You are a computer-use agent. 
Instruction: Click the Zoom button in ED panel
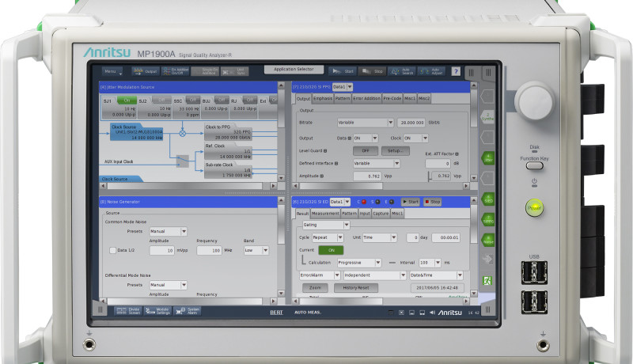315,288
